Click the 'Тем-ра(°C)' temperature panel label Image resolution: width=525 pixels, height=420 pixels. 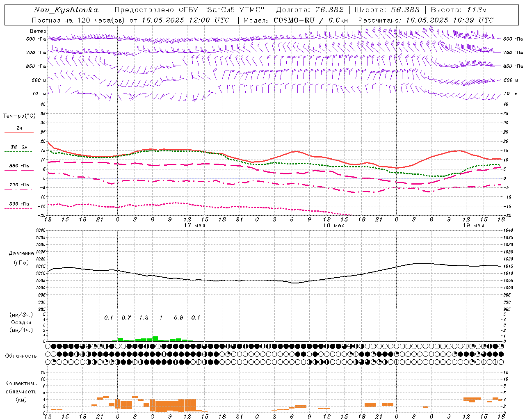19,116
